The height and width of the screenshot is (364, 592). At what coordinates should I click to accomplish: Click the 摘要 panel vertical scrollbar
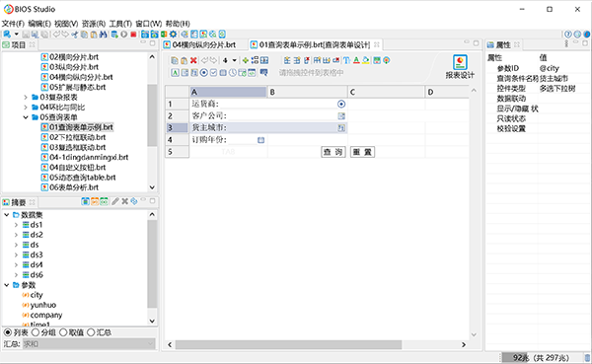point(152,264)
